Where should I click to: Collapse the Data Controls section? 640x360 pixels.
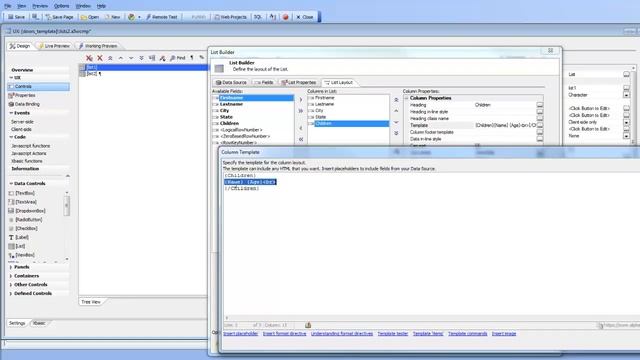tap(11, 184)
